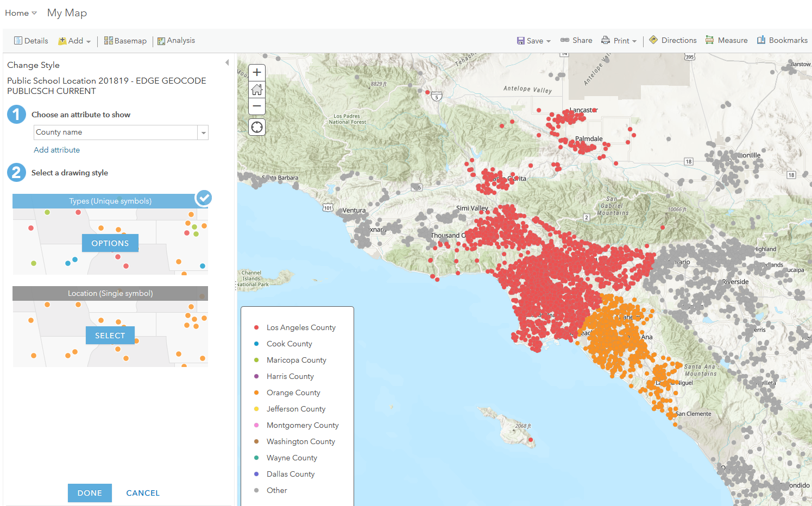
Task: Open the Directions tool
Action: pos(672,40)
